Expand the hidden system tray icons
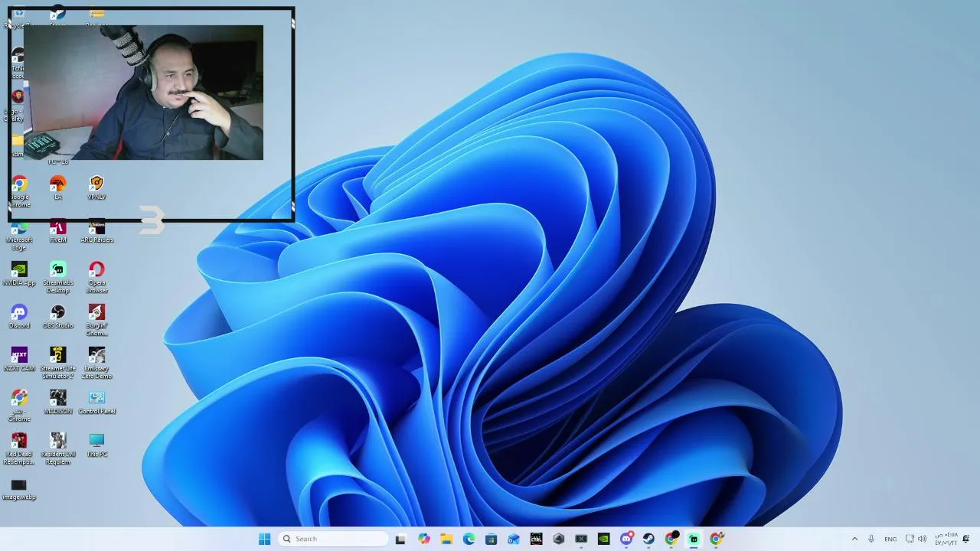Viewport: 980px width, 551px height. (854, 539)
